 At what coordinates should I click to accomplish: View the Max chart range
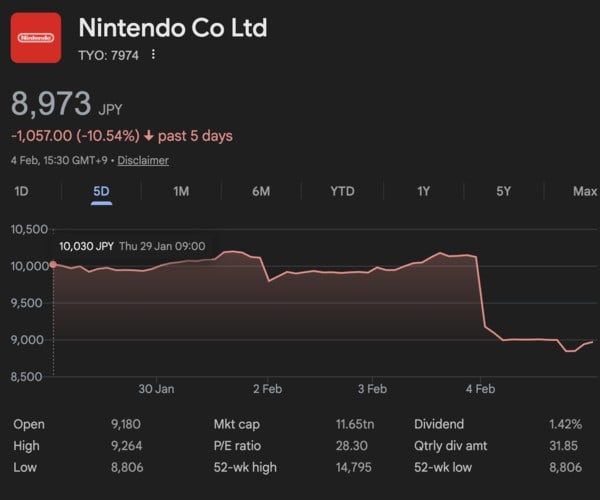point(584,191)
